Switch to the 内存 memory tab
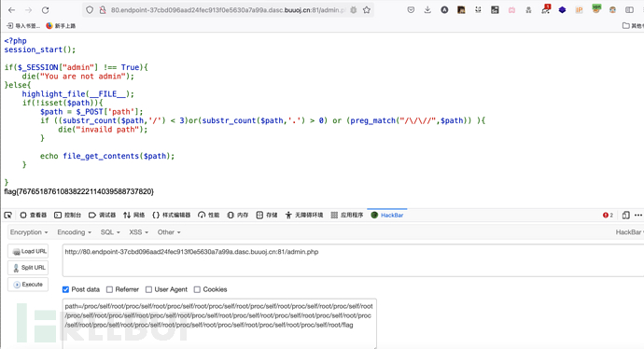The height and width of the screenshot is (349, 644). pyautogui.click(x=238, y=216)
